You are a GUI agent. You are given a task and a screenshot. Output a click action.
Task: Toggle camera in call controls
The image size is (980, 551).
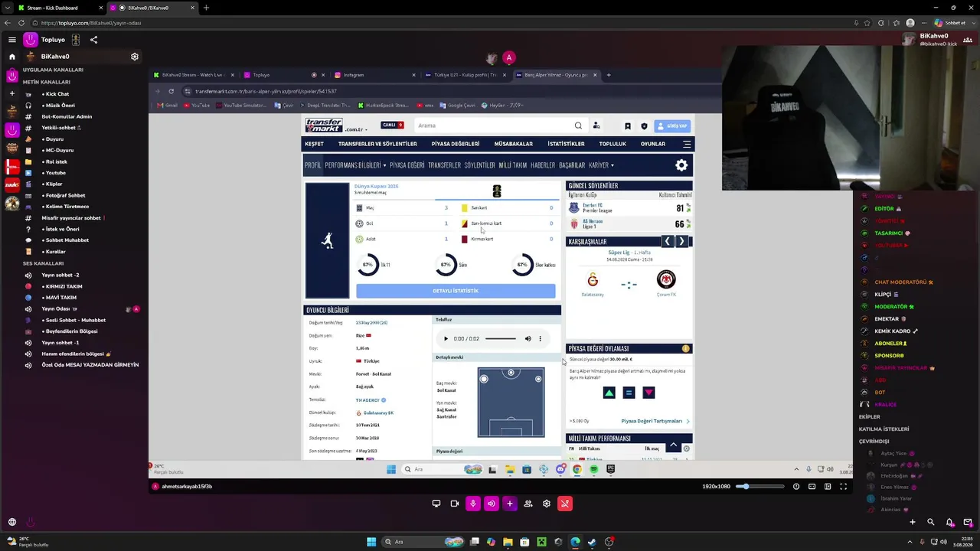[455, 504]
